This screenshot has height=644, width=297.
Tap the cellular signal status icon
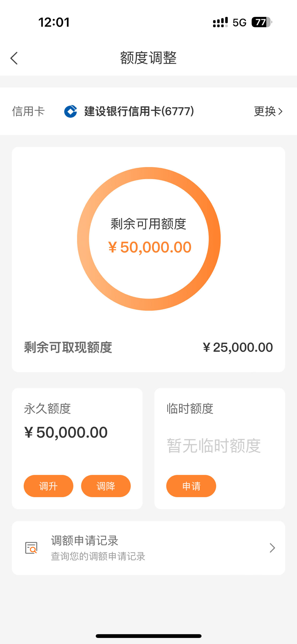tap(220, 22)
